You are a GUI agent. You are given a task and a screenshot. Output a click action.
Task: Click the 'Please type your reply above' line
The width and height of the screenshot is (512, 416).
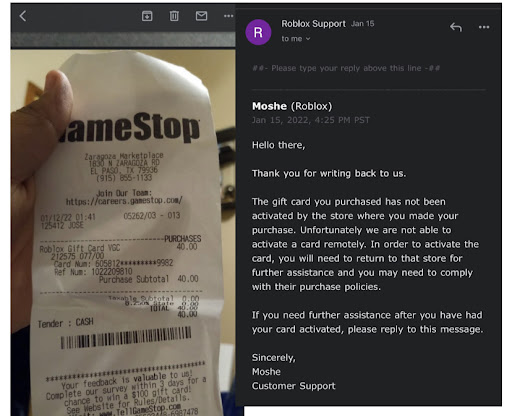coord(346,68)
